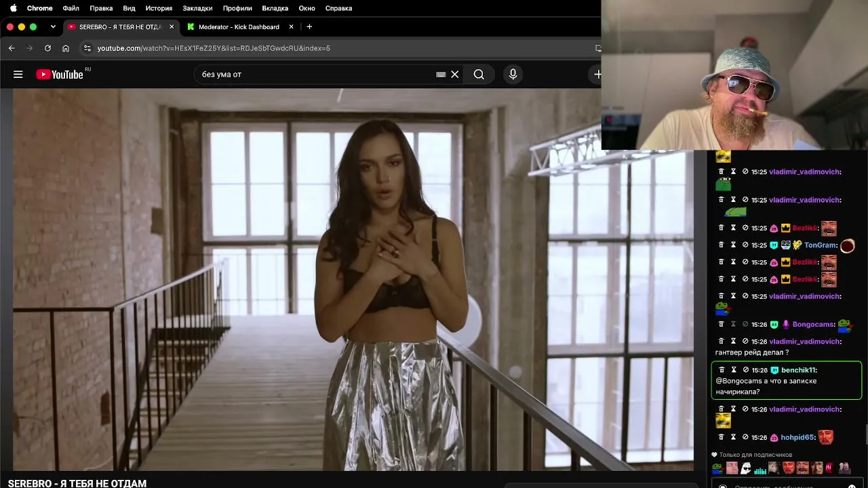
Task: Timeout hohpid65 in chat
Action: pos(733,438)
